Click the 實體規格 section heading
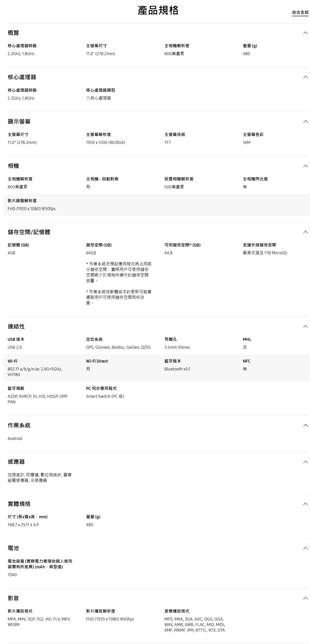 pyautogui.click(x=19, y=504)
